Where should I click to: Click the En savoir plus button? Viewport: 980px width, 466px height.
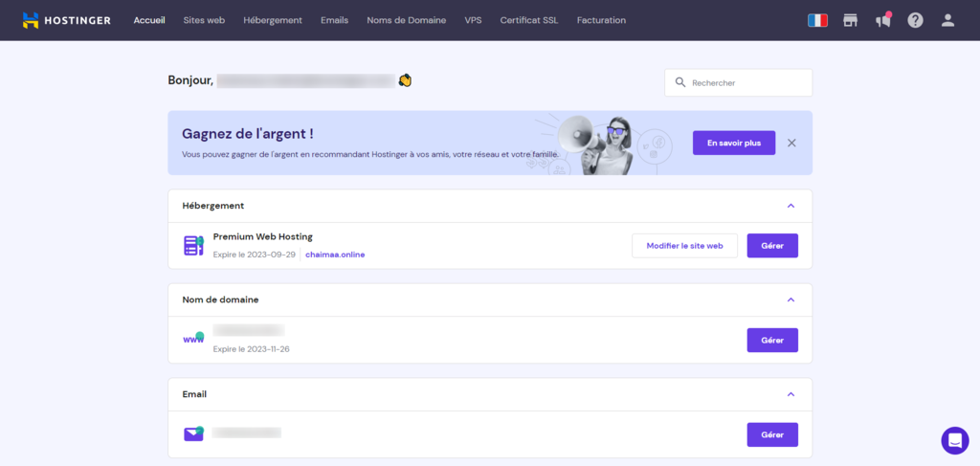pos(734,143)
